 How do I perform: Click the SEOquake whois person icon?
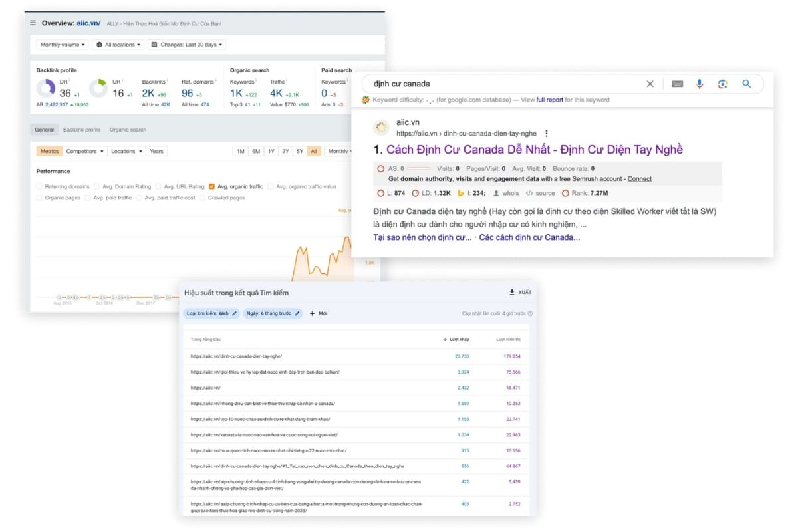pyautogui.click(x=496, y=193)
